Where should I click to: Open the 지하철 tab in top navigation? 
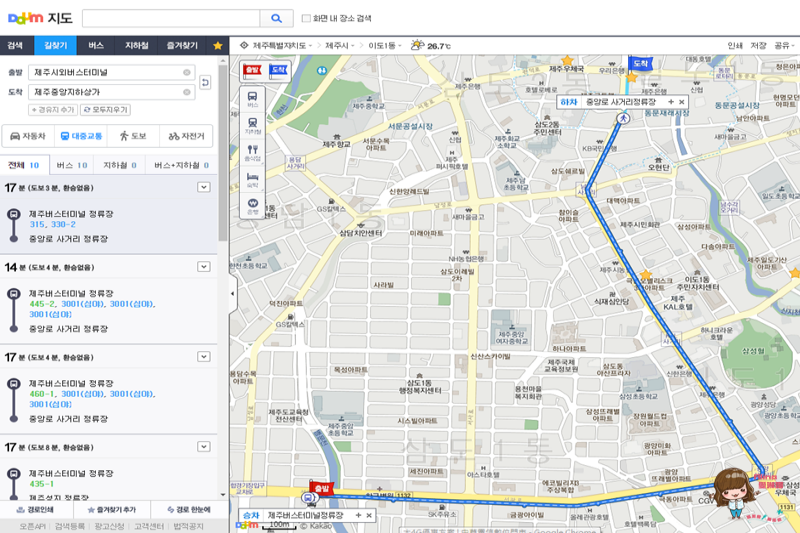pos(136,45)
